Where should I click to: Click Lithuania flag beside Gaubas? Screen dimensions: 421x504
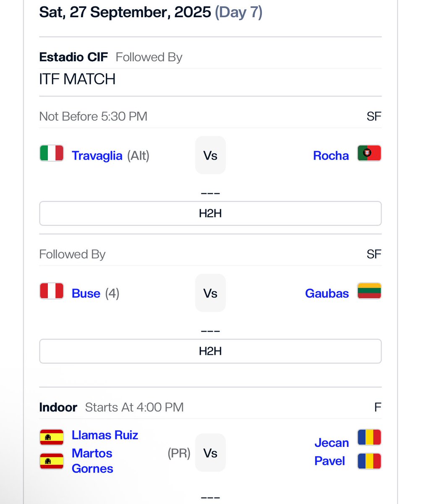point(369,291)
